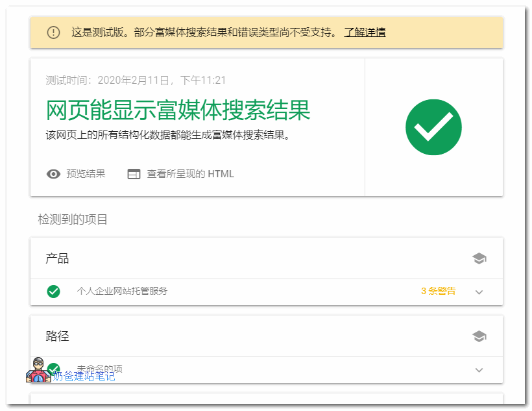This screenshot has width=532, height=411.
Task: Click the green check beside 个人企业网站托管服务
Action: coord(54,292)
